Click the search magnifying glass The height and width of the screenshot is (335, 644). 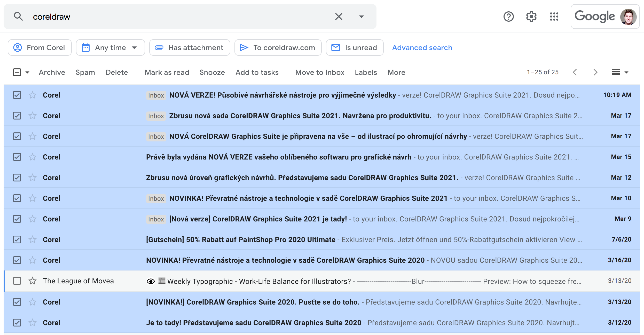coord(19,17)
